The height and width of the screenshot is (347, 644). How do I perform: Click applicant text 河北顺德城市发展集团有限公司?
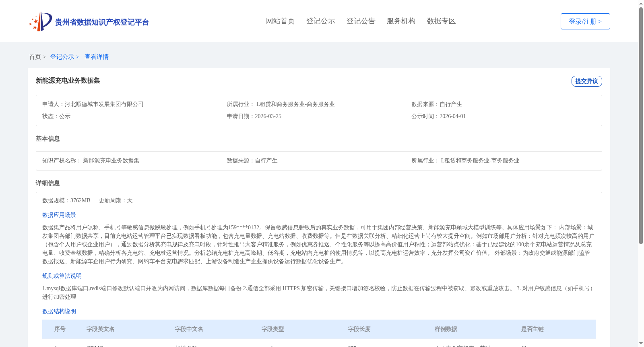click(104, 104)
